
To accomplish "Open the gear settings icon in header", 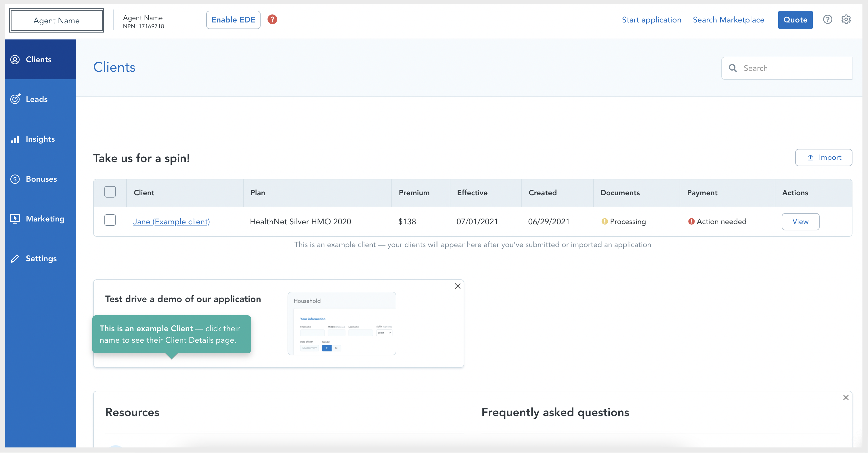I will pos(846,20).
